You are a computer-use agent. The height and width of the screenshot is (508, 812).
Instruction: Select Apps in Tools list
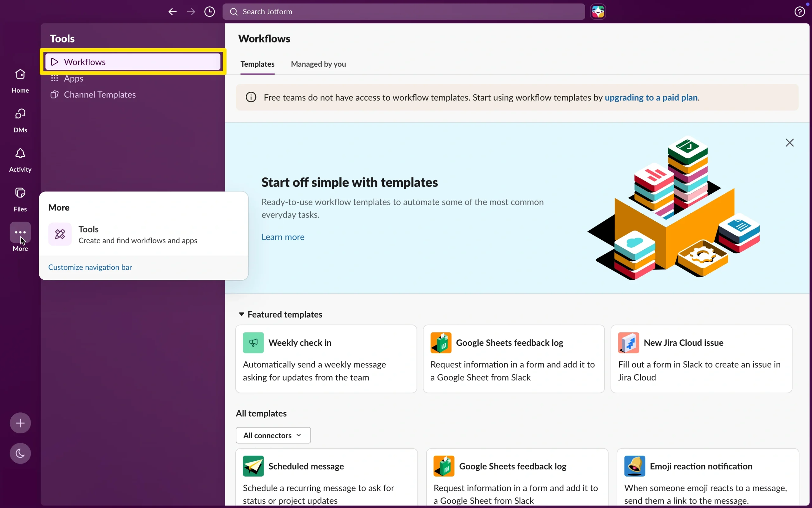pyautogui.click(x=133, y=79)
